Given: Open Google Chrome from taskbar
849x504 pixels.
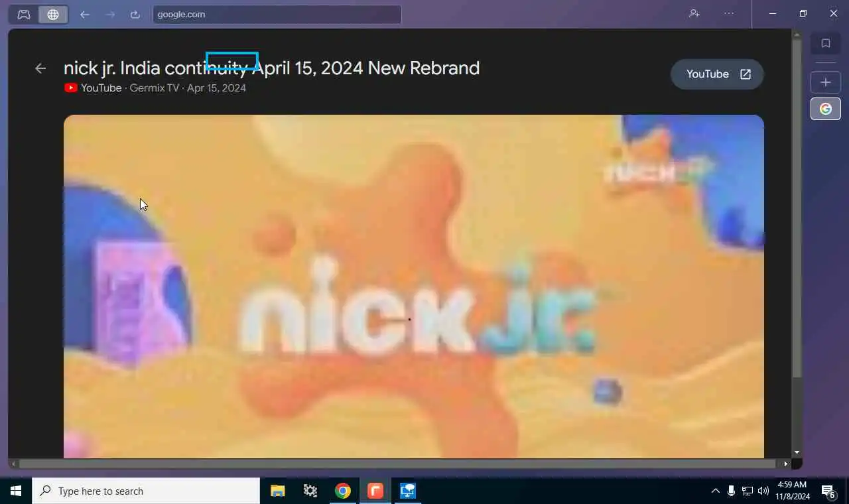Looking at the screenshot, I should 343,491.
